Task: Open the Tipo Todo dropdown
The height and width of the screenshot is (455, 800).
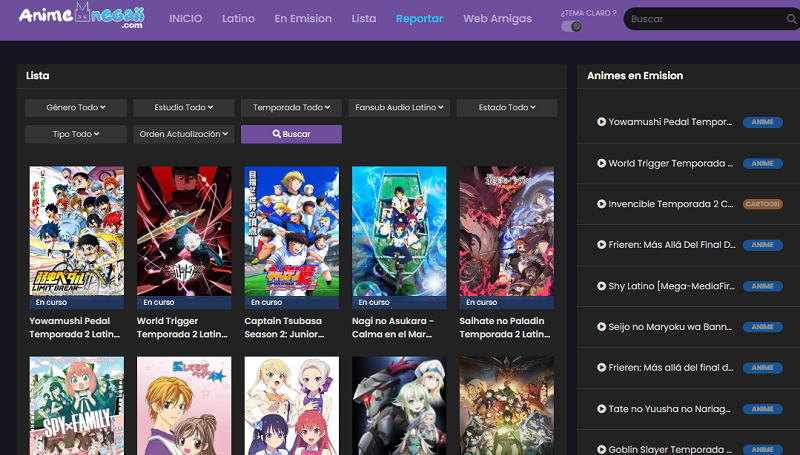Action: coord(76,134)
